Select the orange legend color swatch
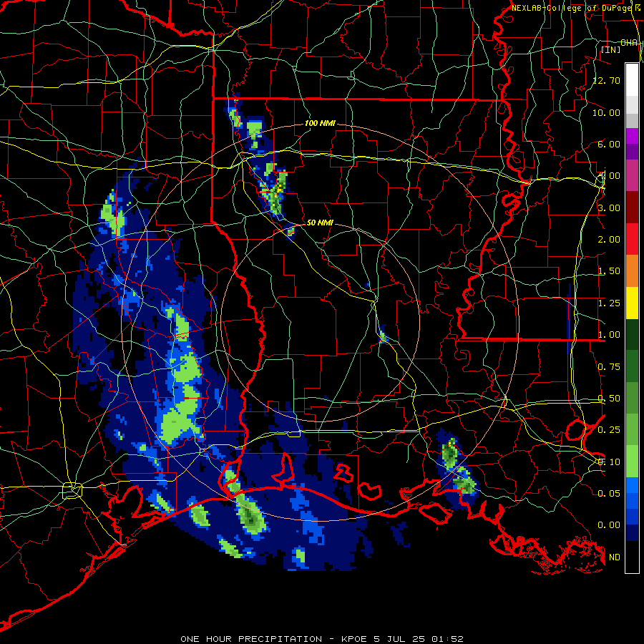The width and height of the screenshot is (644, 644). pos(632,271)
